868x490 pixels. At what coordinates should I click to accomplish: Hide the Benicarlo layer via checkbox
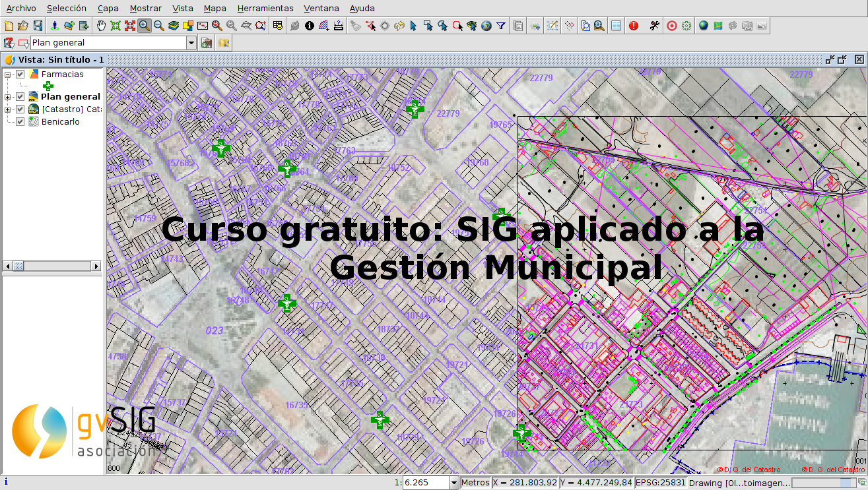point(20,122)
